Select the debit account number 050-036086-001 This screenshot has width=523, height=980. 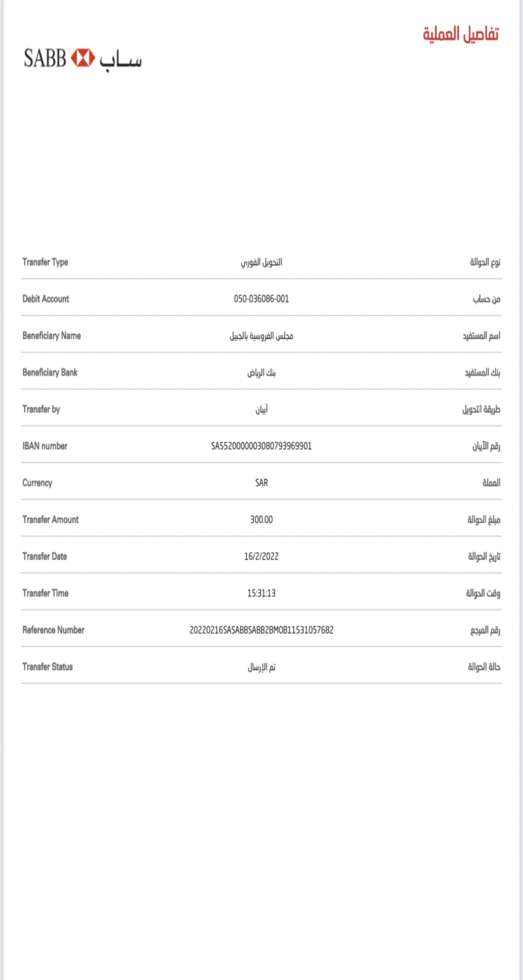coord(261,299)
